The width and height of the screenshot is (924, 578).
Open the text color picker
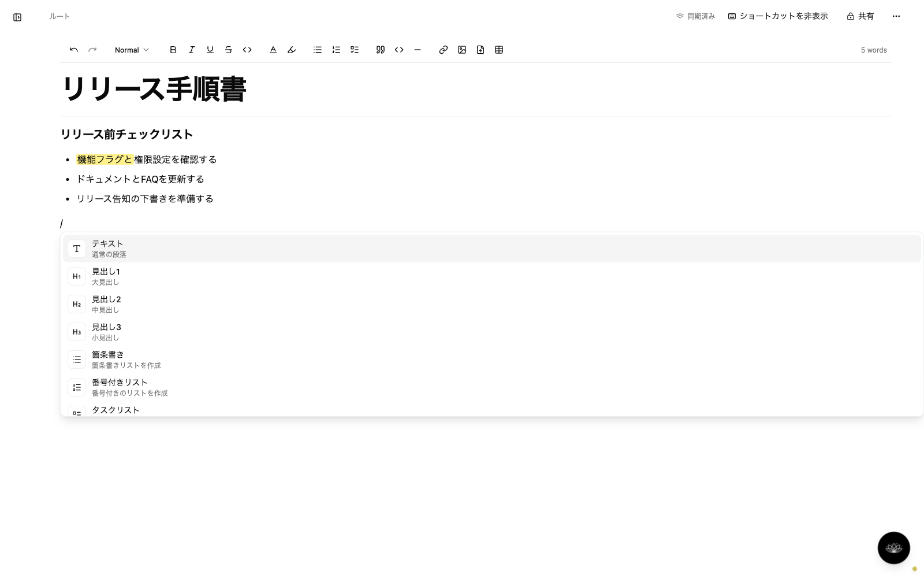click(273, 50)
